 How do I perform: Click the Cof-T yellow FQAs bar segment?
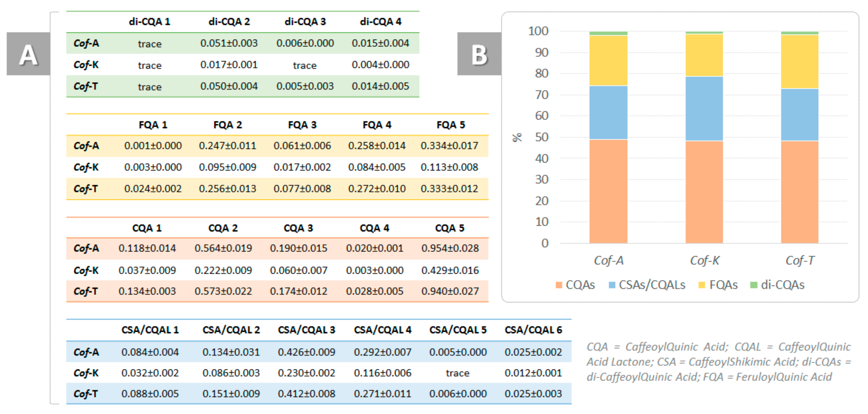(800, 62)
